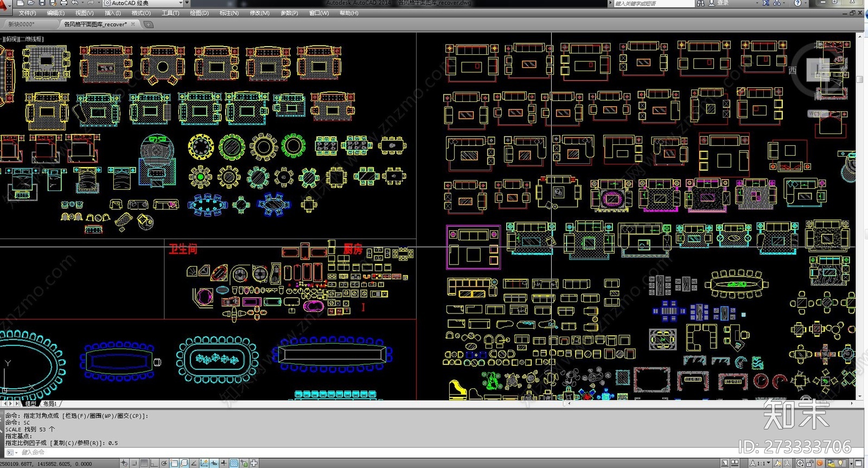Viewport: 868px width, 468px height.
Task: Close the 各风格平面图库_recover* drawing tab
Action: click(133, 24)
